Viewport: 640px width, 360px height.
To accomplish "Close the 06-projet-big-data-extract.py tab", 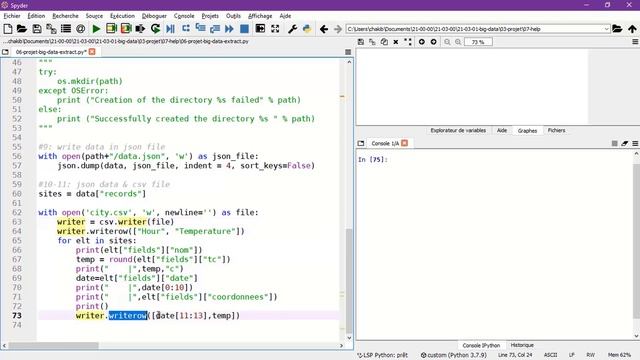I will 92,52.
